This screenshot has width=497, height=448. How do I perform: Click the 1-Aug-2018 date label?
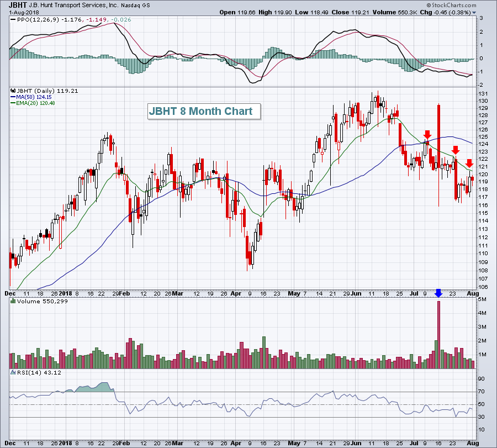(x=24, y=13)
